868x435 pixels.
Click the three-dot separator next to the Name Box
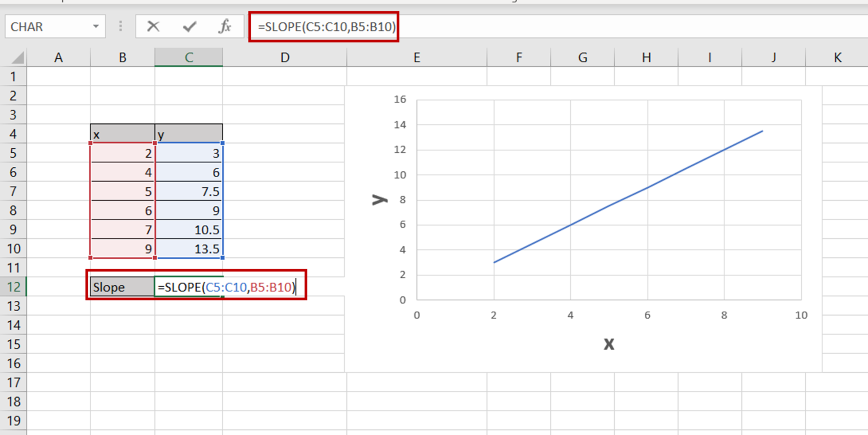(x=120, y=26)
